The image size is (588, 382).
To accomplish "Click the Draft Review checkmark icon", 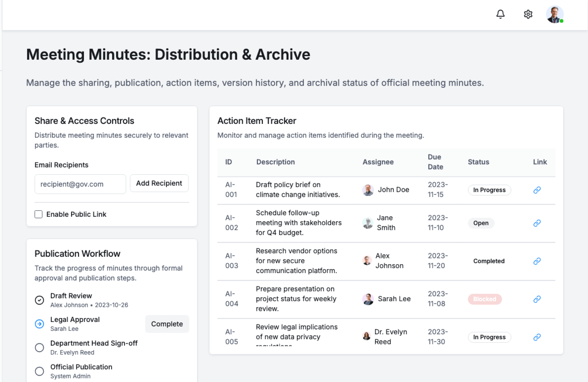I will click(x=40, y=300).
